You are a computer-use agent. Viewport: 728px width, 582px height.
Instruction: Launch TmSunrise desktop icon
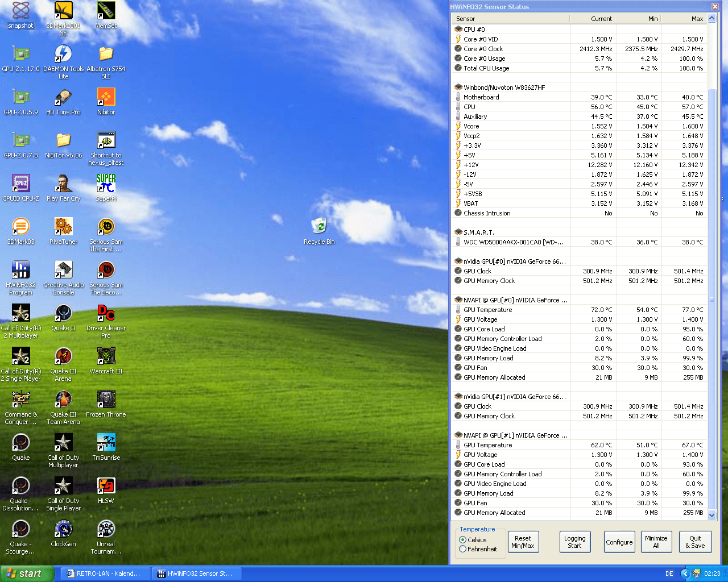[106, 447]
